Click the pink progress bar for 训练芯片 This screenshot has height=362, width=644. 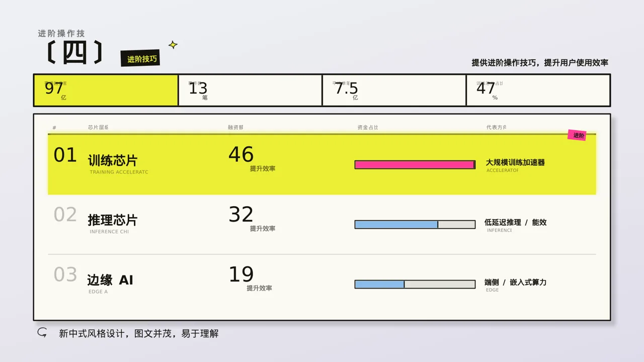415,164
